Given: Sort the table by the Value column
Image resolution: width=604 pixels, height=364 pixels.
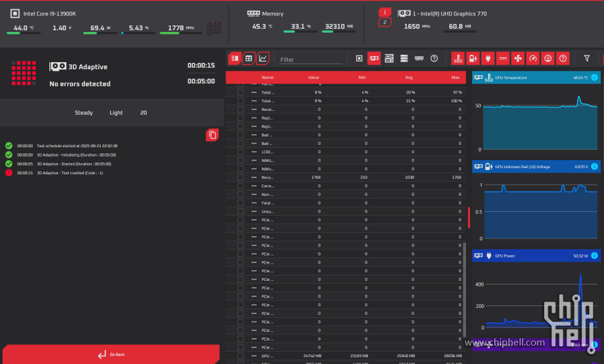Looking at the screenshot, I should tap(314, 78).
